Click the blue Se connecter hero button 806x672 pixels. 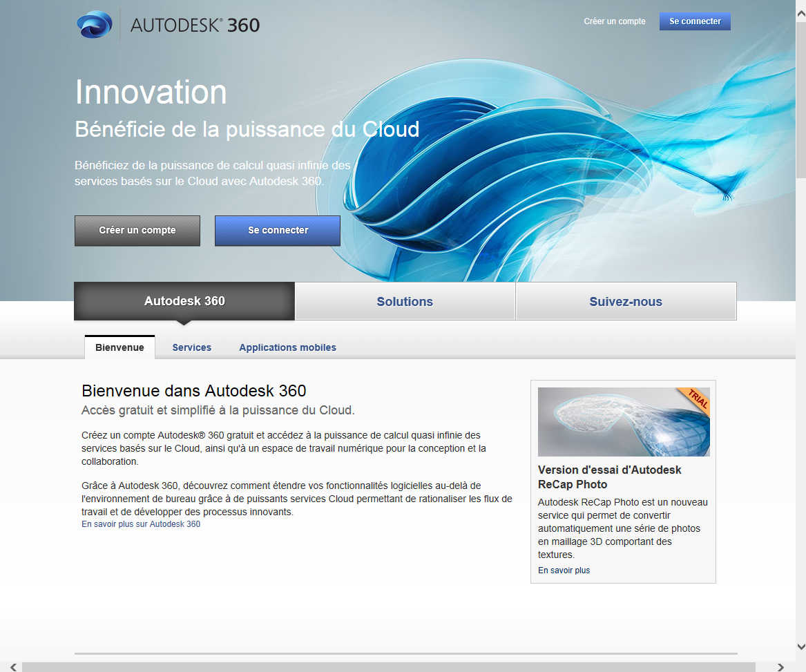(277, 230)
